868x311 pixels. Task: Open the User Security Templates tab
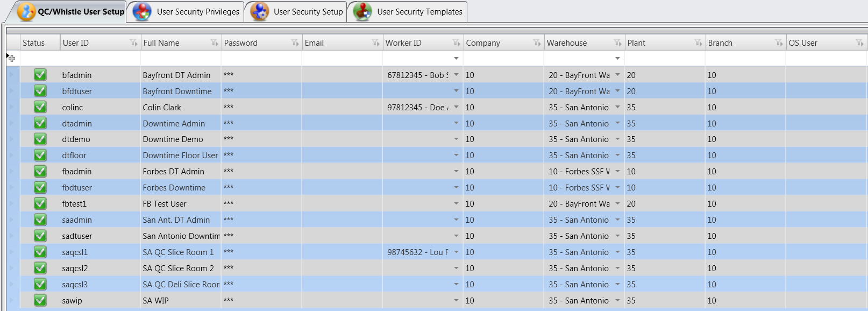tap(419, 12)
